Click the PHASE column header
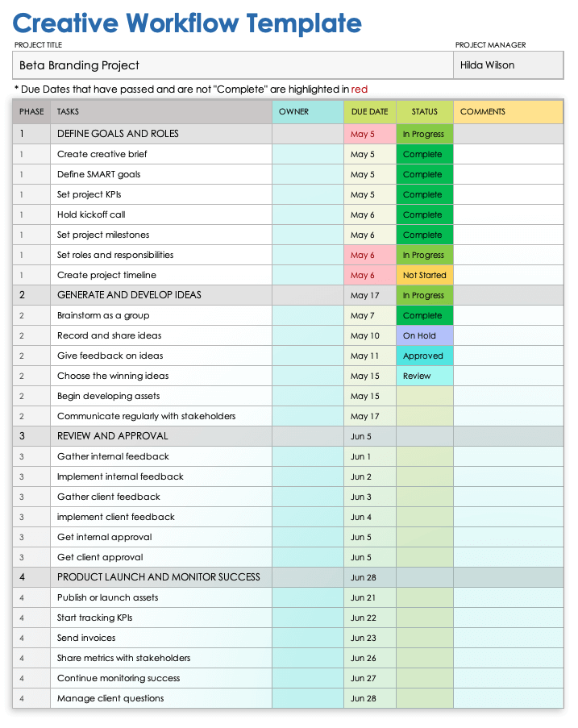 point(31,112)
